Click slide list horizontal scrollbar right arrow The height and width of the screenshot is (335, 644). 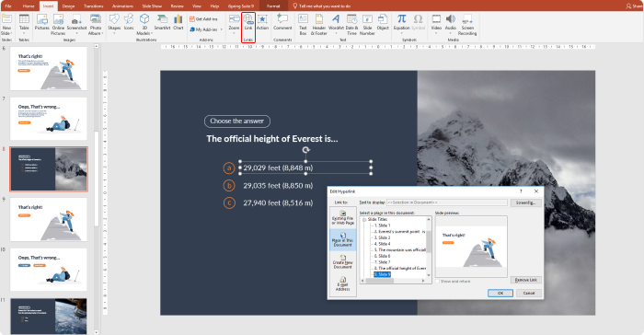point(423,281)
